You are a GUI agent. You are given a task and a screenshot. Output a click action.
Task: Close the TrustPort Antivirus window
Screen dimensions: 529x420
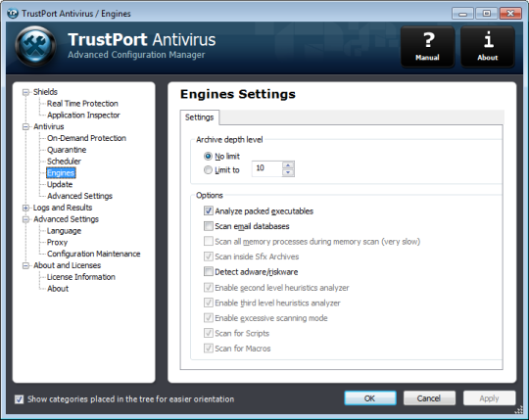click(510, 14)
